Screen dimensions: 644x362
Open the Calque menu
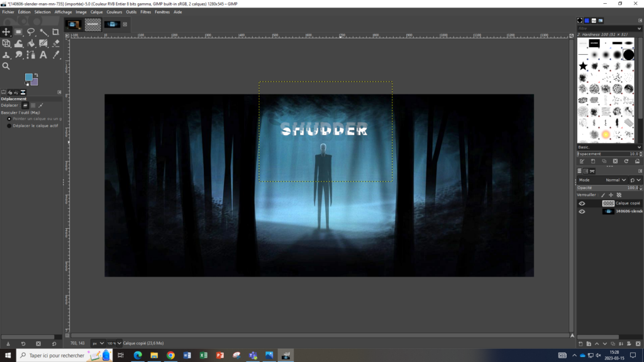pyautogui.click(x=96, y=13)
